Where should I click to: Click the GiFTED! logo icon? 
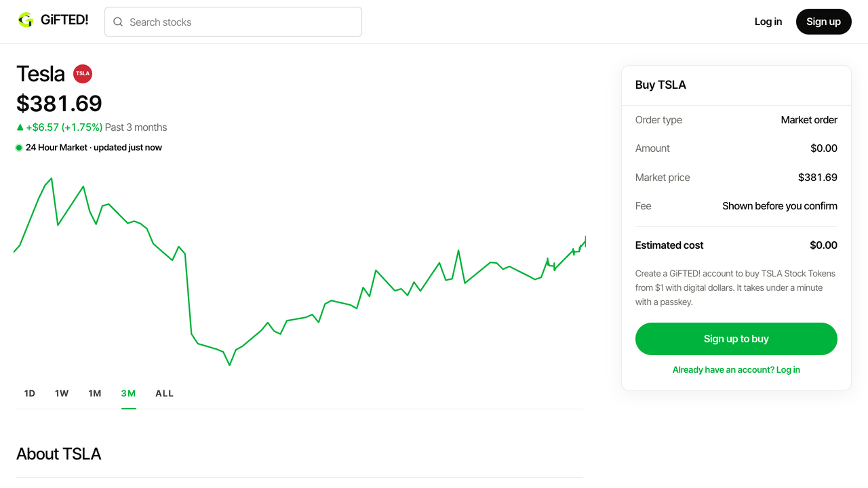[26, 20]
